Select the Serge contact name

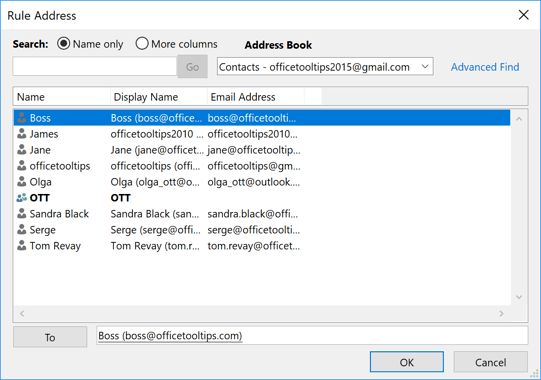(x=42, y=230)
